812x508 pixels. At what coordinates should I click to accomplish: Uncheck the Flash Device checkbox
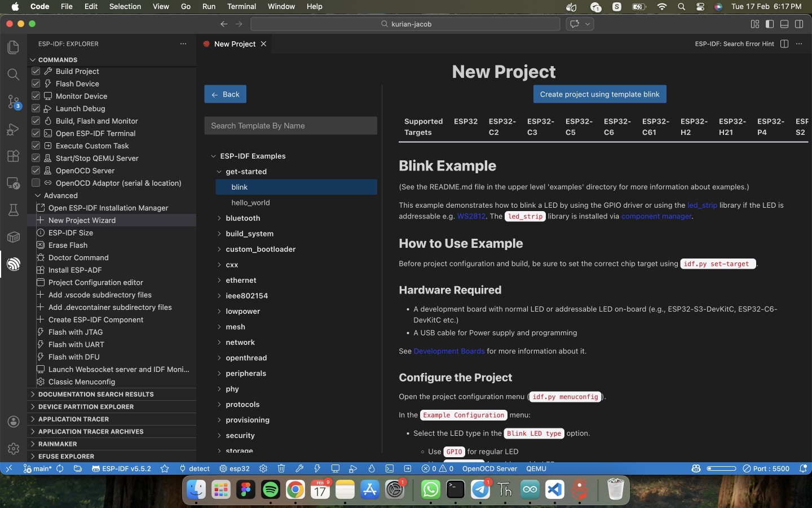coord(36,84)
